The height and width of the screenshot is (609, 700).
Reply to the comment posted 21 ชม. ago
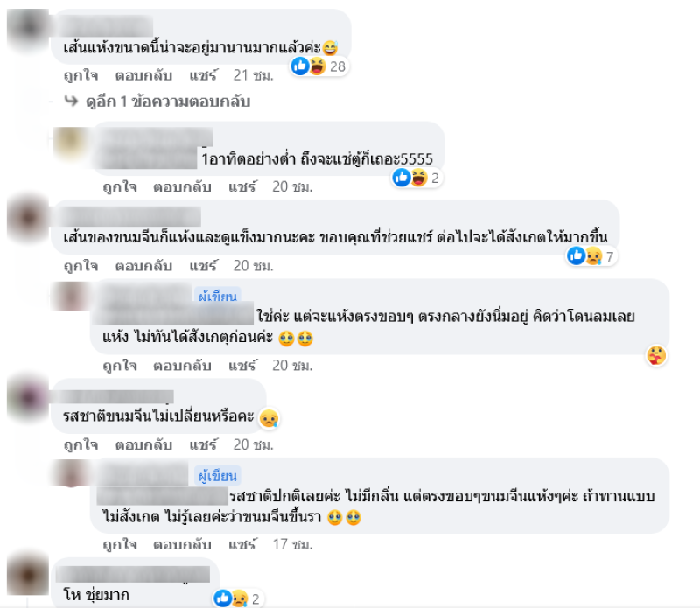click(x=143, y=75)
